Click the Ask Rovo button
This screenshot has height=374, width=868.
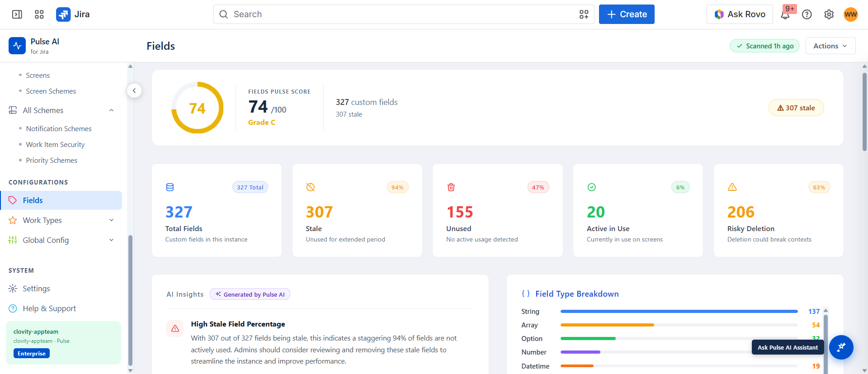740,14
